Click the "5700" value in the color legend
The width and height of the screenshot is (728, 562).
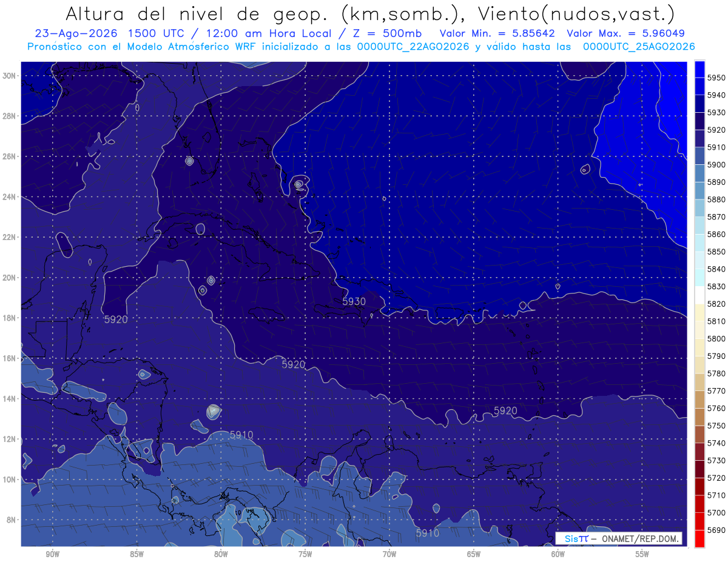click(x=716, y=512)
